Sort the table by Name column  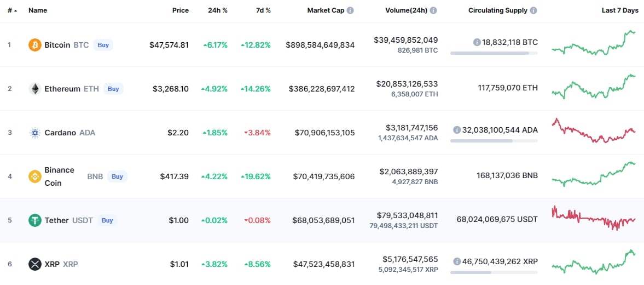(x=38, y=10)
